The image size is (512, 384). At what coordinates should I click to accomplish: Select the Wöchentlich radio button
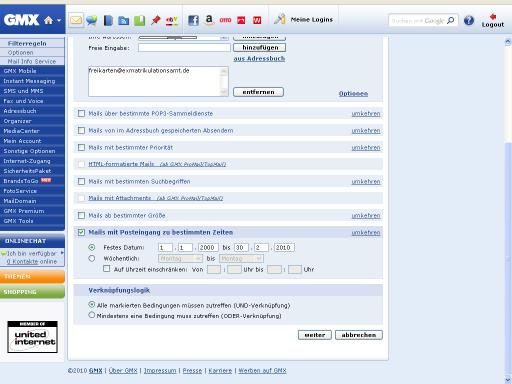pyautogui.click(x=92, y=258)
